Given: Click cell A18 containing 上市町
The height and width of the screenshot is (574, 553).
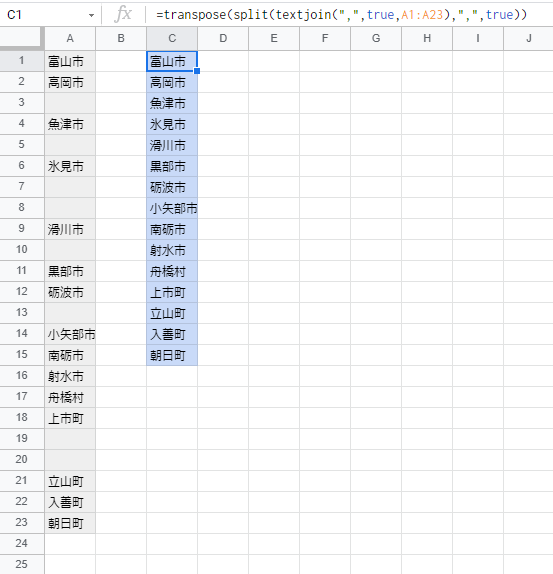Looking at the screenshot, I should (70, 418).
